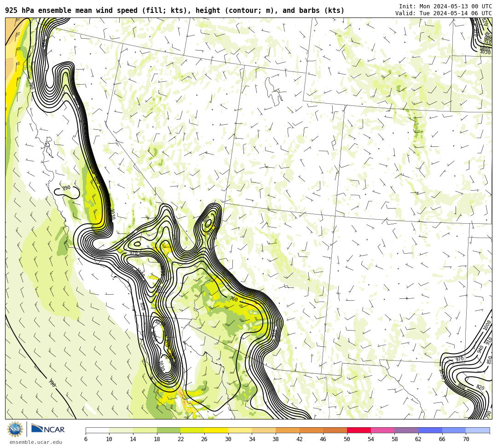The width and height of the screenshot is (497, 448).
Task: Click the colorbar tick label '30'
Action: coord(228,439)
